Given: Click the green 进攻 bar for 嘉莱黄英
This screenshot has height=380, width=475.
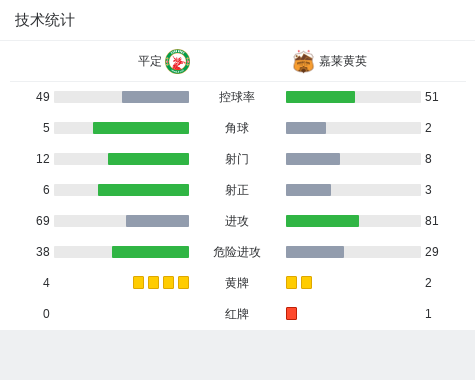Looking at the screenshot, I should 322,221.
